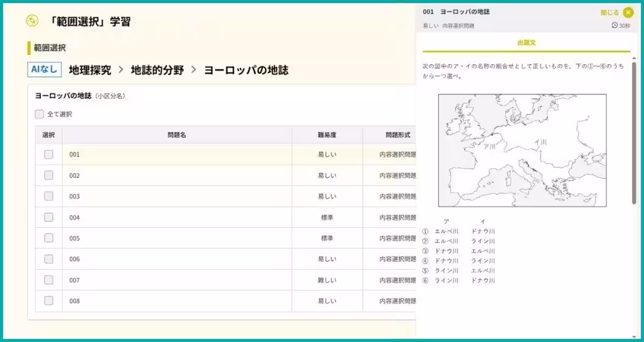The image size is (644, 342).
Task: Click 標準 difficulty in row 005
Action: pos(328,238)
